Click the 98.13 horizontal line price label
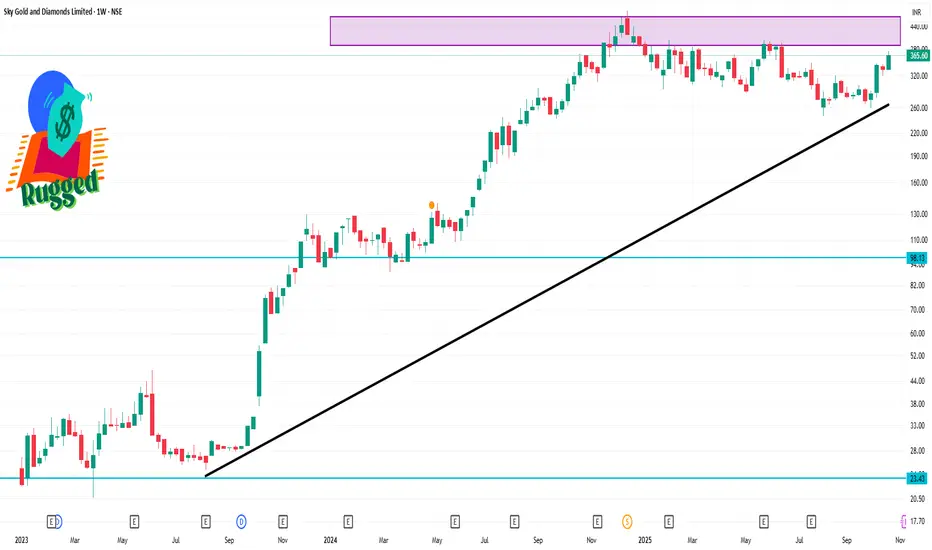 click(916, 258)
